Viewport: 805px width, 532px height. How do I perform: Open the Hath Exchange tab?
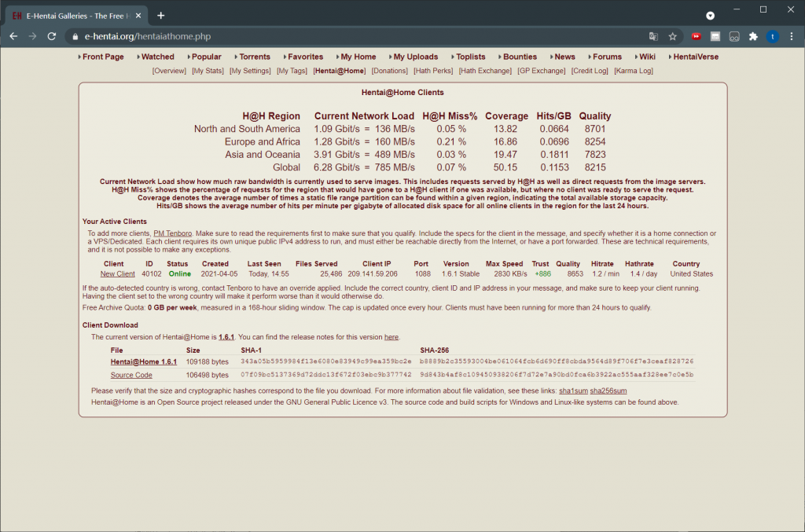[485, 71]
